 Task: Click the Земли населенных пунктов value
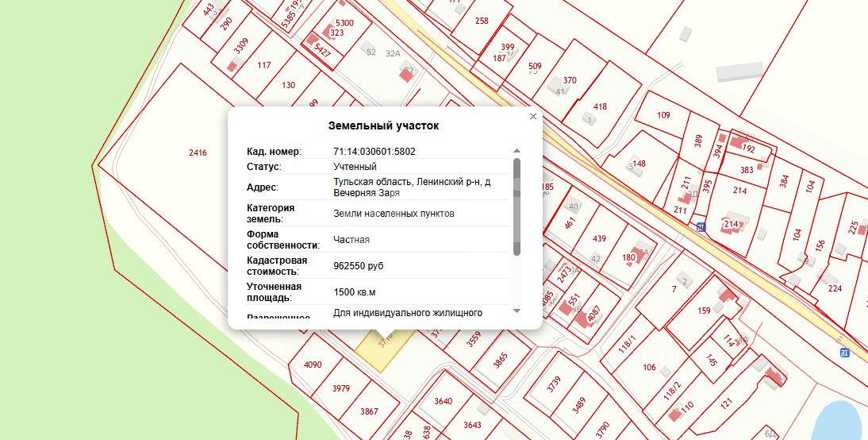pyautogui.click(x=394, y=214)
